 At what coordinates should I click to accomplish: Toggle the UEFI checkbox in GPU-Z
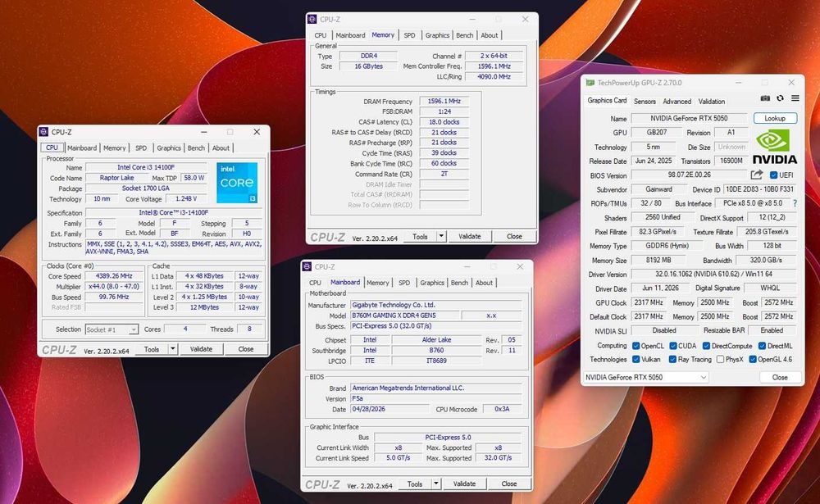(773, 175)
